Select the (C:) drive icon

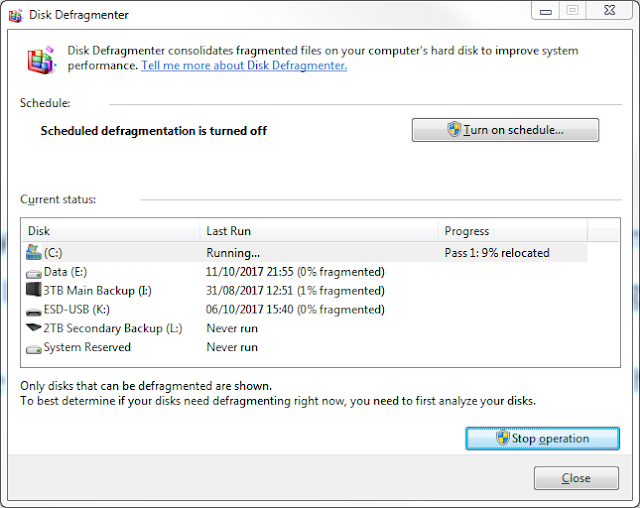33,253
